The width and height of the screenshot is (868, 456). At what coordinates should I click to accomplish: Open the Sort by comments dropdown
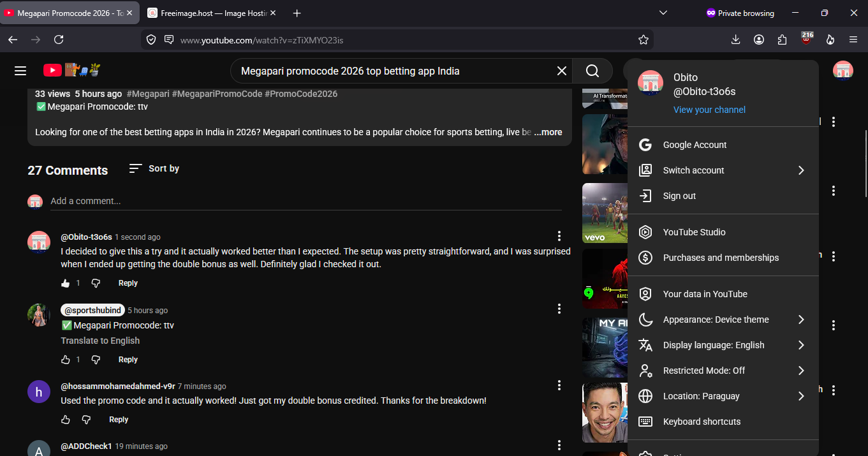tap(154, 168)
